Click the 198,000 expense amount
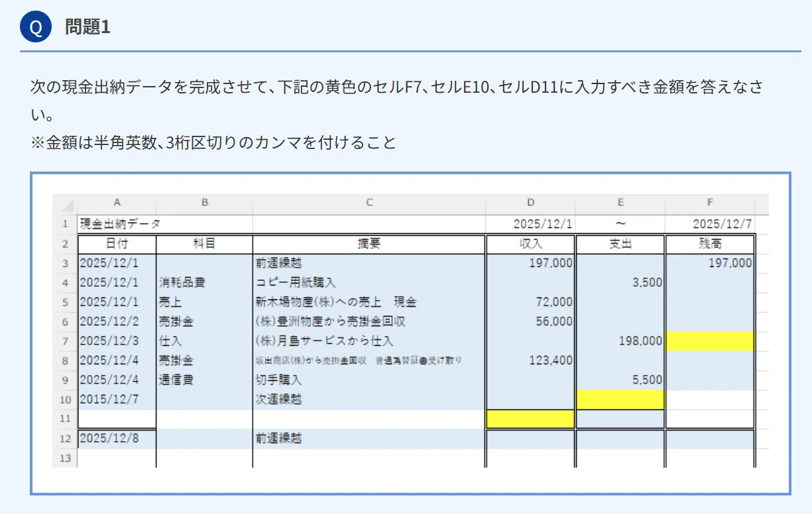The height and width of the screenshot is (514, 812). (640, 341)
